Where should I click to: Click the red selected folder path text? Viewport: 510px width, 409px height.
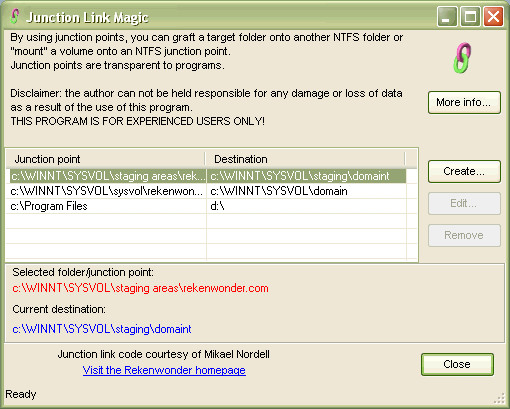pyautogui.click(x=140, y=288)
